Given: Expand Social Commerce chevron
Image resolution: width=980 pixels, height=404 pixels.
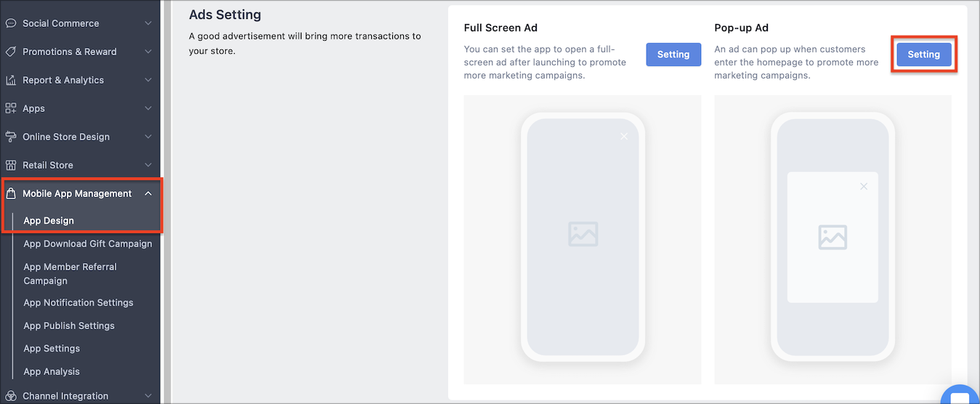Looking at the screenshot, I should pyautogui.click(x=148, y=23).
